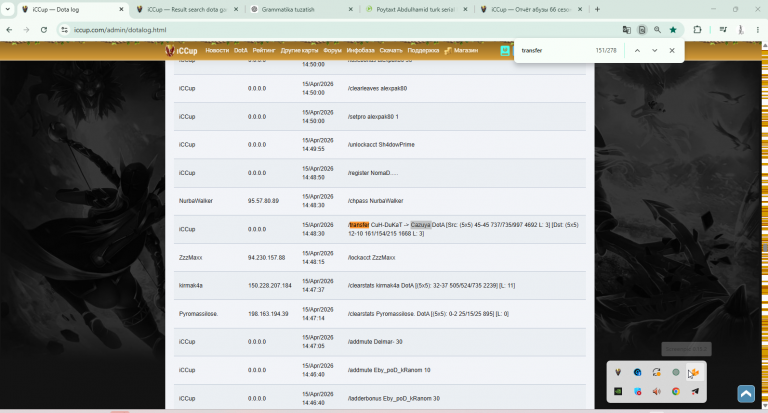Click the IP '94.230.157.88' cell
Image resolution: width=768 pixels, height=413 pixels.
pyautogui.click(x=266, y=258)
